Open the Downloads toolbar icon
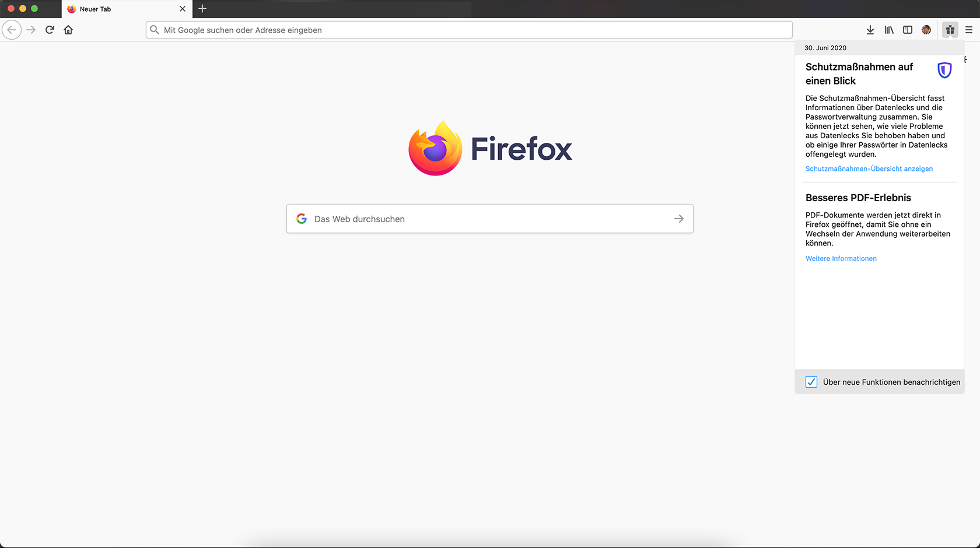This screenshot has height=548, width=980. [x=870, y=30]
